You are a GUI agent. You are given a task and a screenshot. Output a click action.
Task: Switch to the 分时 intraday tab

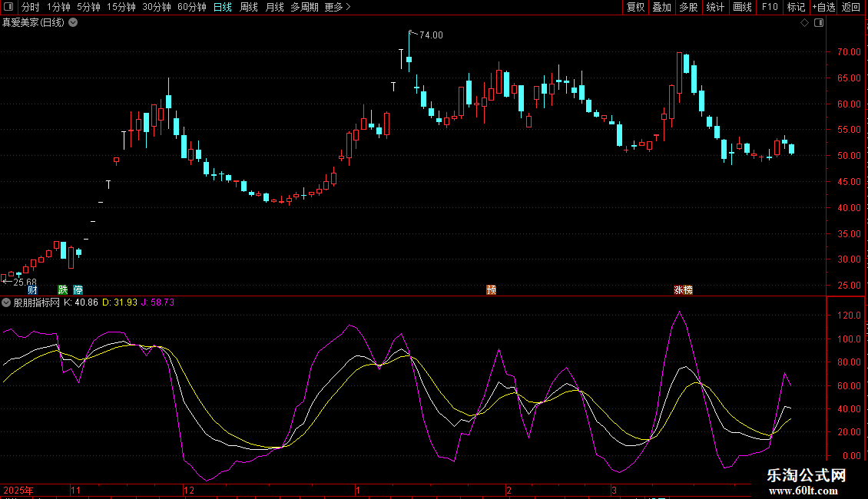(30, 7)
